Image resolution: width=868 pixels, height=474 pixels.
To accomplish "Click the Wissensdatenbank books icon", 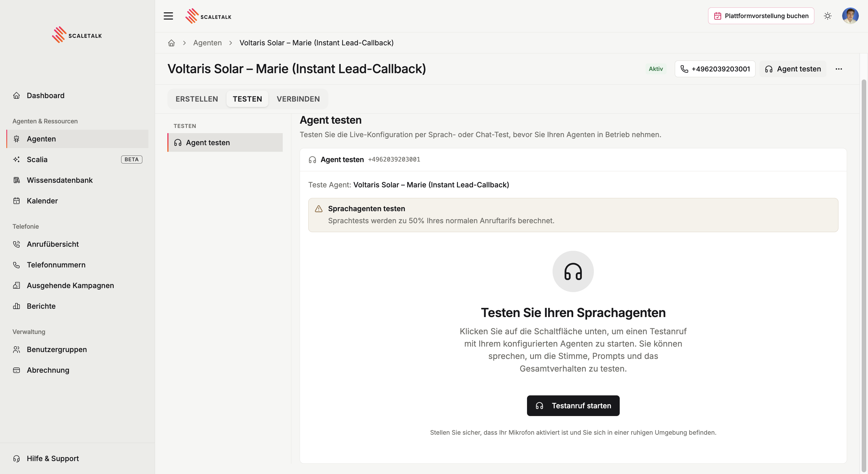I will click(17, 180).
